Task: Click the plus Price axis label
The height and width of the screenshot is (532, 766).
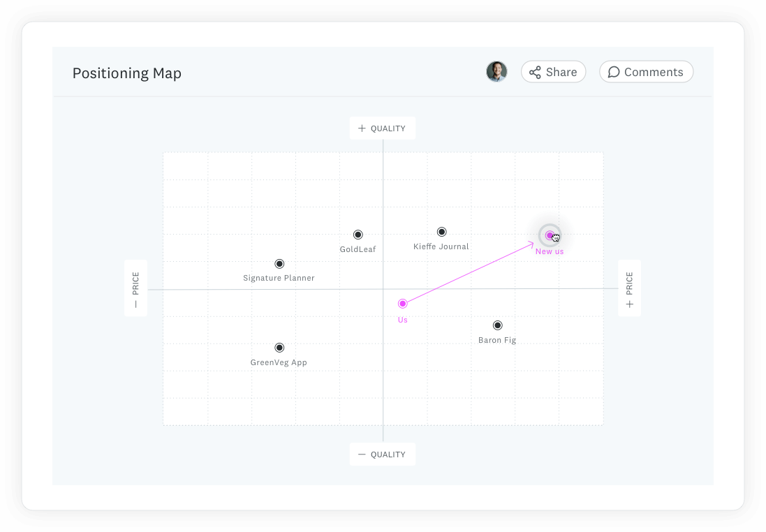Action: [629, 288]
